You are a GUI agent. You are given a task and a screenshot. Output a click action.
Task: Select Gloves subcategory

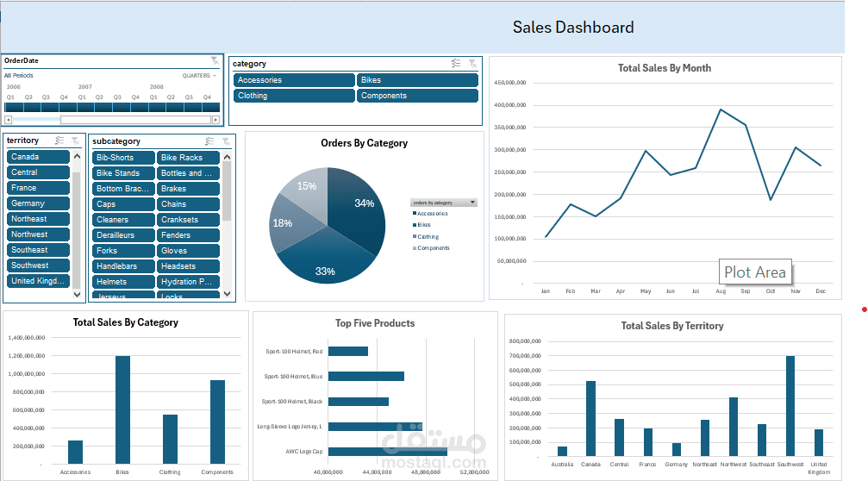(188, 251)
